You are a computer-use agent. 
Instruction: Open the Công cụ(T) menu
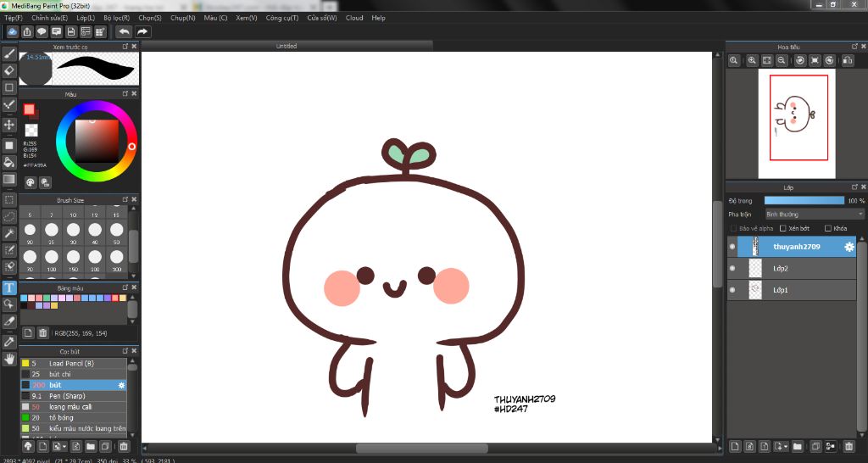pos(281,18)
